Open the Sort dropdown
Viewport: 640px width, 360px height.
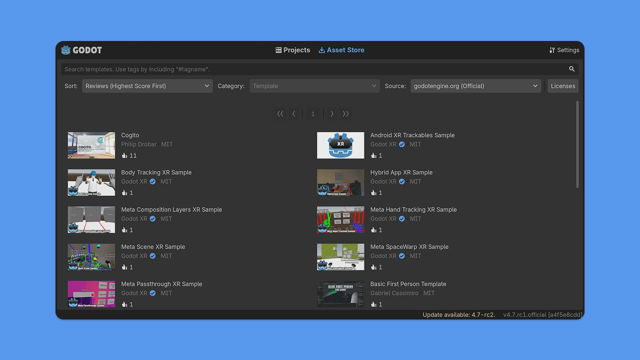tap(147, 86)
